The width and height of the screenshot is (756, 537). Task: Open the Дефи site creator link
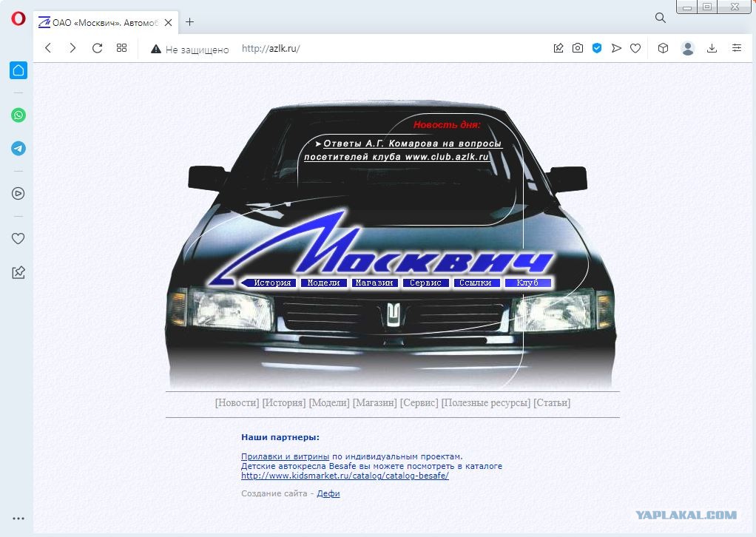pyautogui.click(x=328, y=493)
